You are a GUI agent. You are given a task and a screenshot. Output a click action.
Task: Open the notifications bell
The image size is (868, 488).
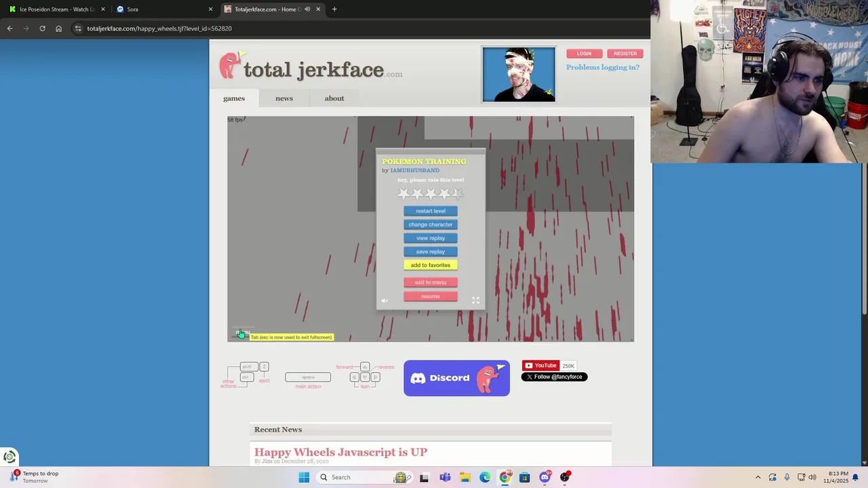click(855, 477)
